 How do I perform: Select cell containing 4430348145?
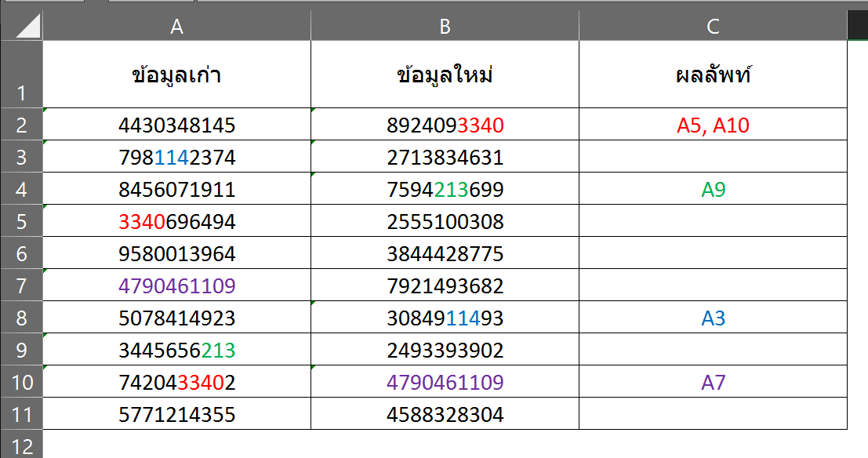[176, 124]
